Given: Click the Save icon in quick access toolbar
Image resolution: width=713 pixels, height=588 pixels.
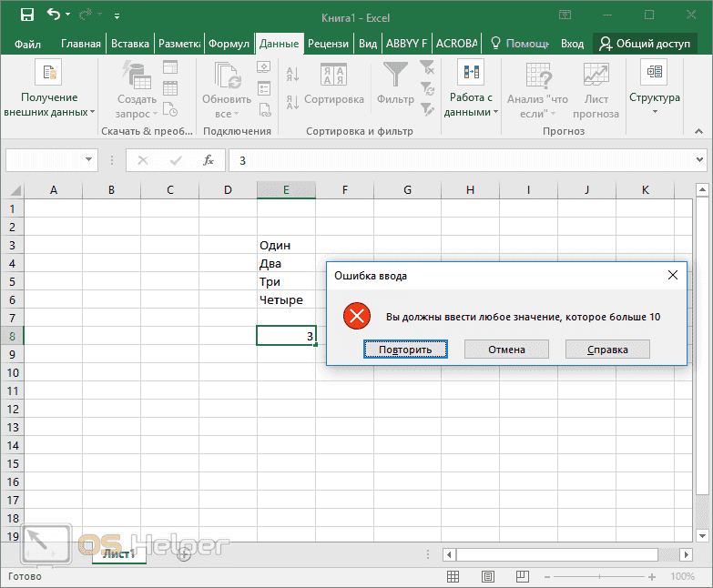Looking at the screenshot, I should (x=26, y=15).
